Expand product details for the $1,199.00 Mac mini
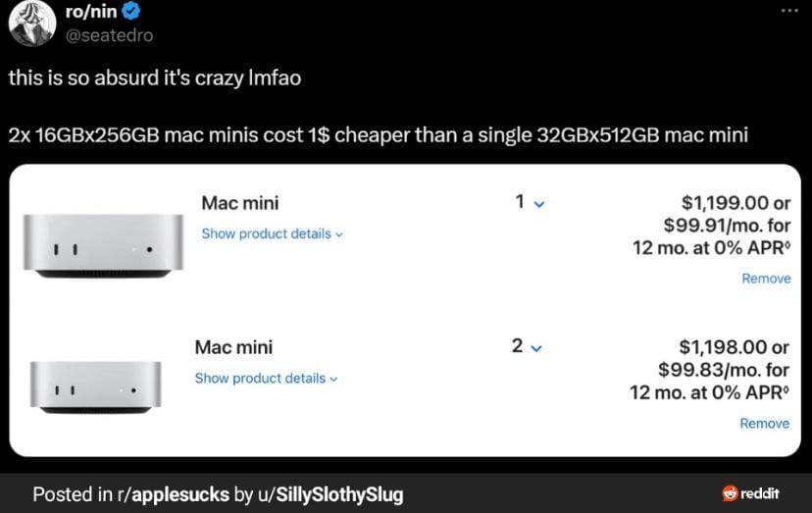Image resolution: width=812 pixels, height=513 pixels. click(x=272, y=234)
